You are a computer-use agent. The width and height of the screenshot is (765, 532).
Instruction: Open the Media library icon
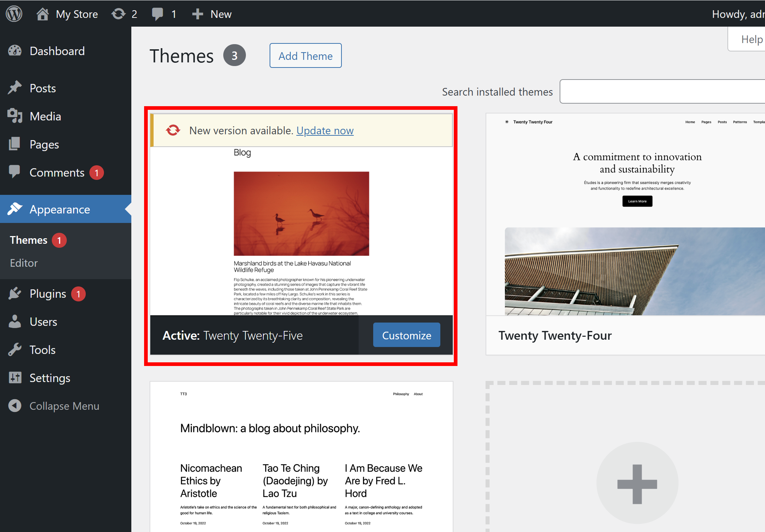click(x=15, y=116)
